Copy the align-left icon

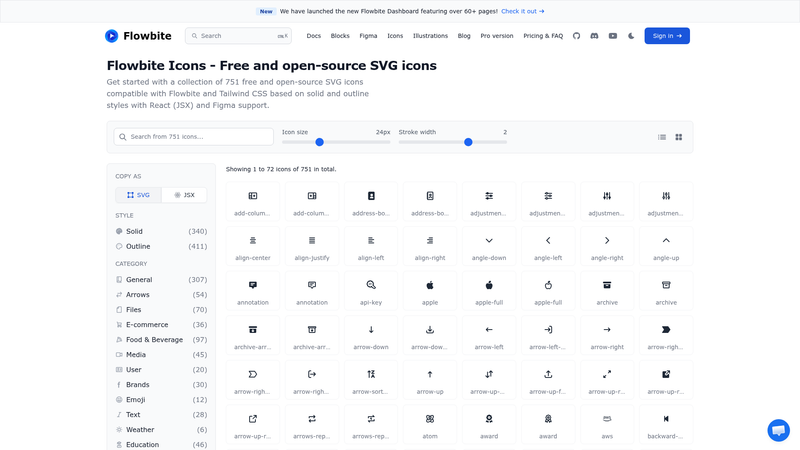371,246
